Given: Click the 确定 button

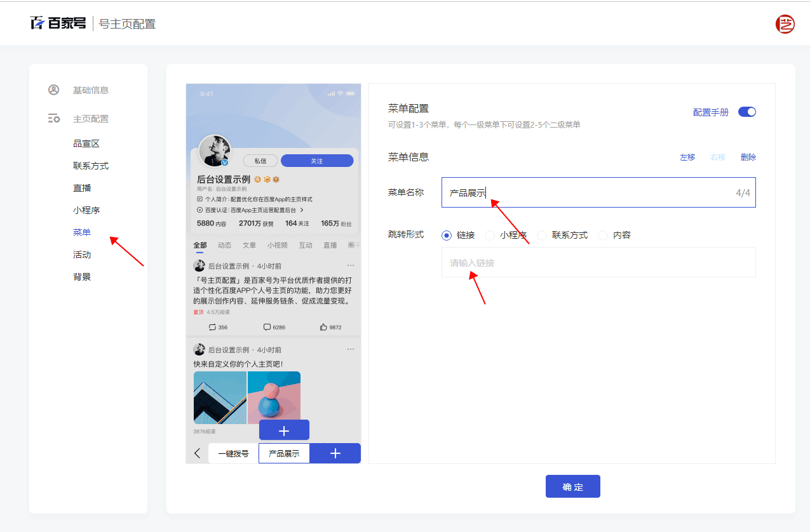Looking at the screenshot, I should pos(572,486).
